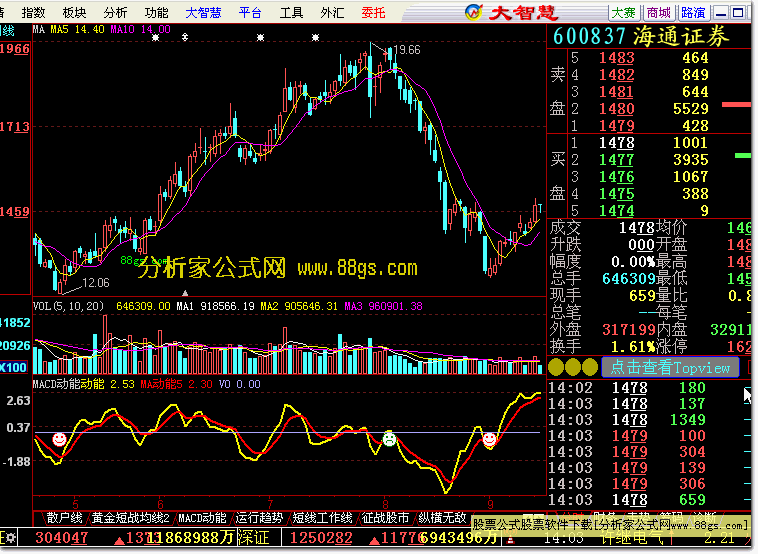This screenshot has height=554, width=758.
Task: Click the 换手 1.61% value
Action: [633, 347]
